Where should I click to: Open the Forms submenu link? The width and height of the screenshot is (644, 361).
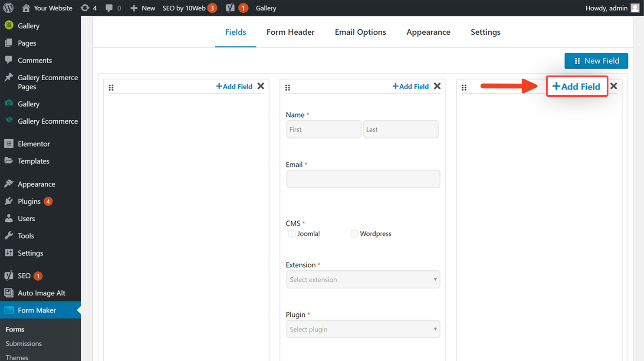(x=15, y=329)
